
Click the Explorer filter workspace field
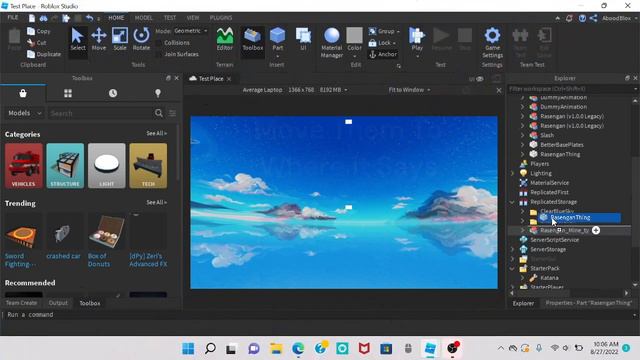tap(571, 89)
